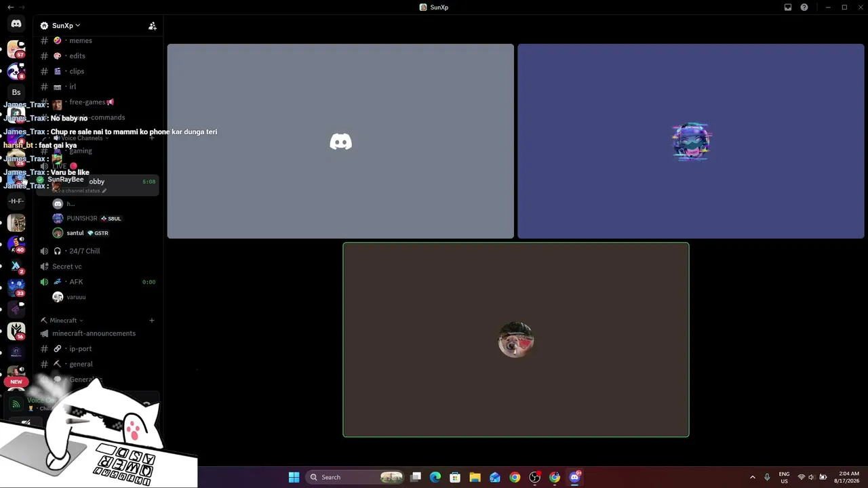Open the Bs server icon
The width and height of the screenshot is (868, 488).
(16, 92)
